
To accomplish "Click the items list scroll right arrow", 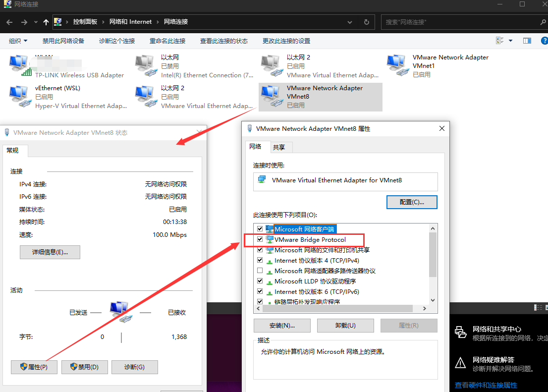I will point(424,308).
